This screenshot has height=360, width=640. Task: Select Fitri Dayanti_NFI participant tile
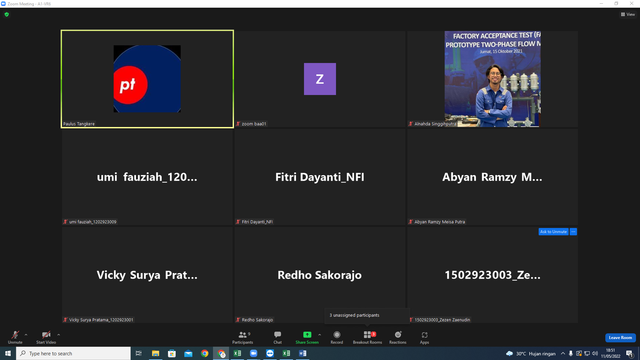point(320,177)
